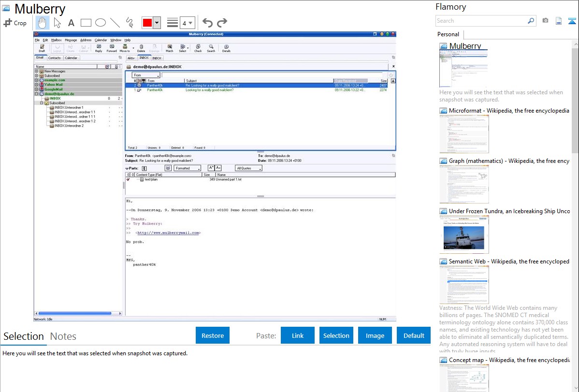Open the From filter dropdown in Mulberry
The image size is (579, 392).
point(146,75)
